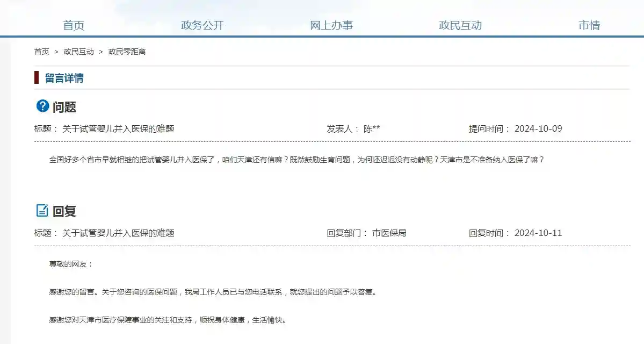The image size is (644, 344).
Task: Open the 政民零距离 breadcrumb link
Action: click(x=127, y=52)
